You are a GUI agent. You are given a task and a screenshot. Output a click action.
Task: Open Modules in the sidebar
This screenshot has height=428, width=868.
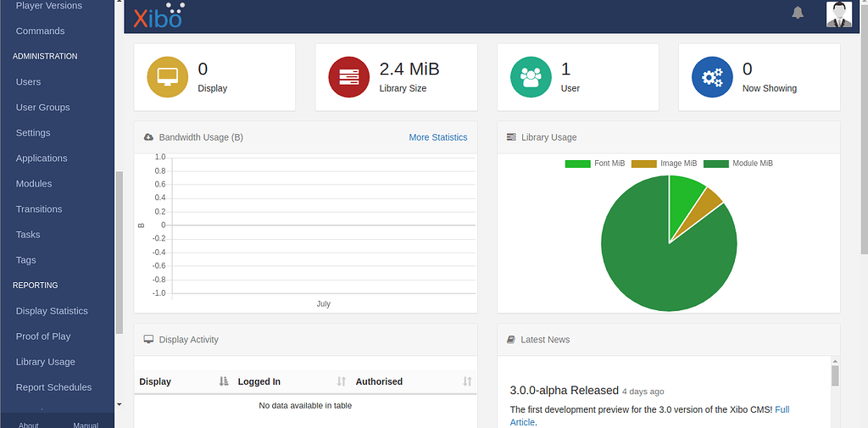point(34,184)
